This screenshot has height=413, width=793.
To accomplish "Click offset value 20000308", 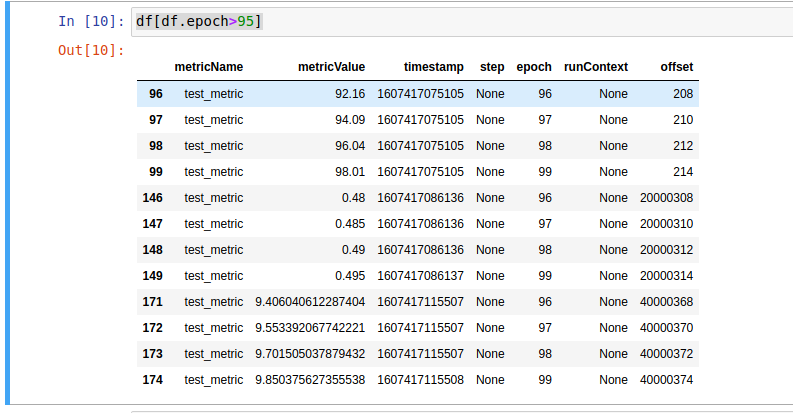I will click(x=667, y=198).
